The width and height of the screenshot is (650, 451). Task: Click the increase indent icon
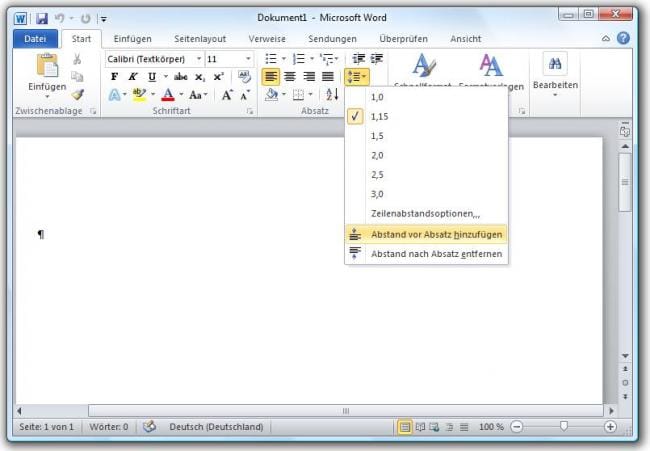pos(377,59)
